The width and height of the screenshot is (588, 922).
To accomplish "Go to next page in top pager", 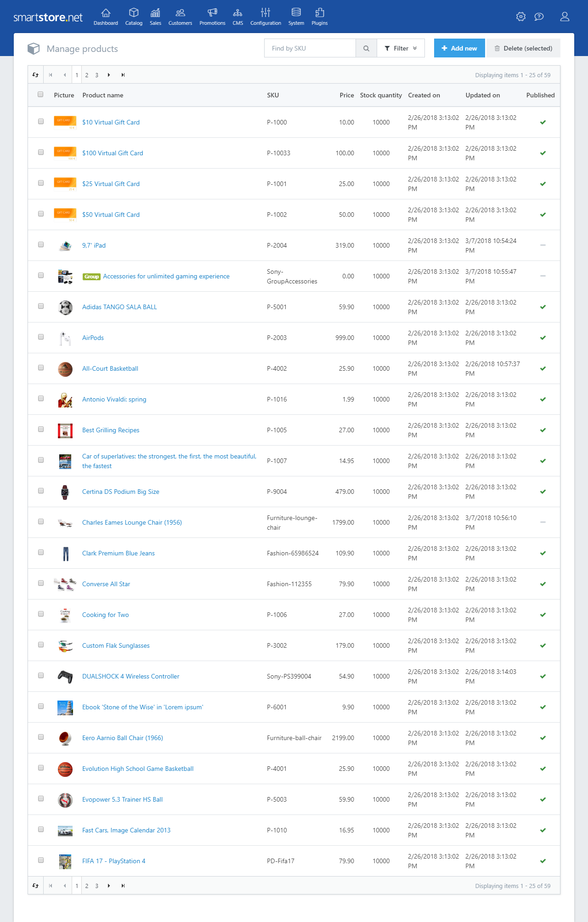I will tap(109, 75).
